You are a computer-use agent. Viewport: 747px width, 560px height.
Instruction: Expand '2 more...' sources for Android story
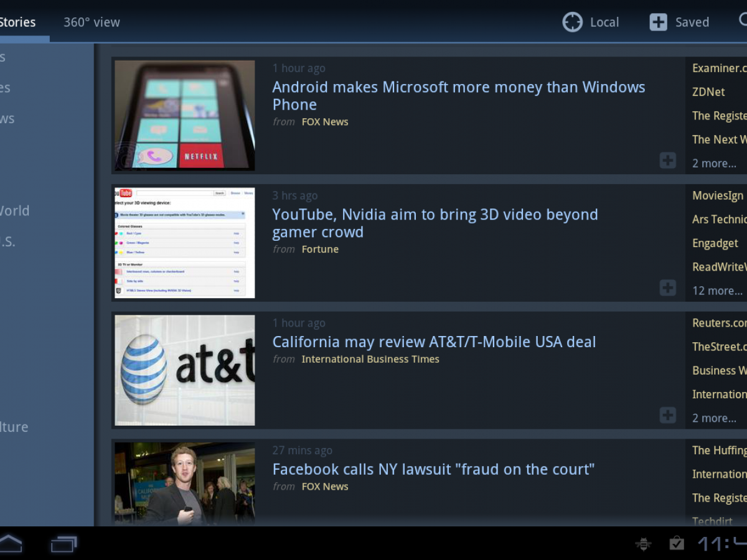pos(714,163)
